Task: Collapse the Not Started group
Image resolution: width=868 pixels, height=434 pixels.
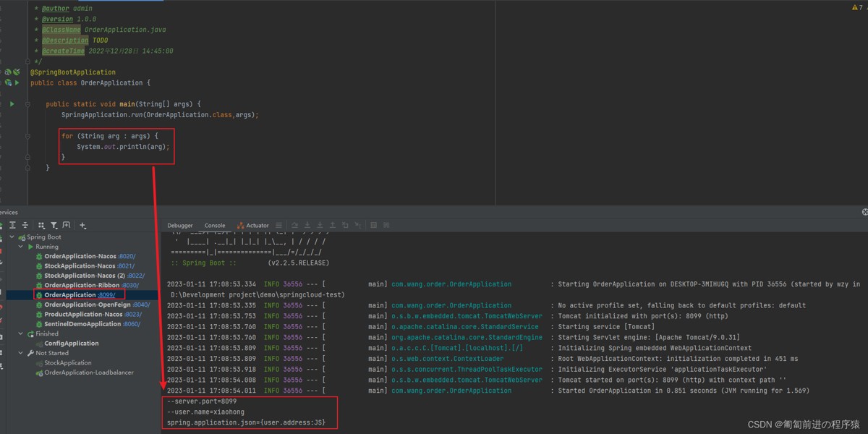Action: pos(22,354)
